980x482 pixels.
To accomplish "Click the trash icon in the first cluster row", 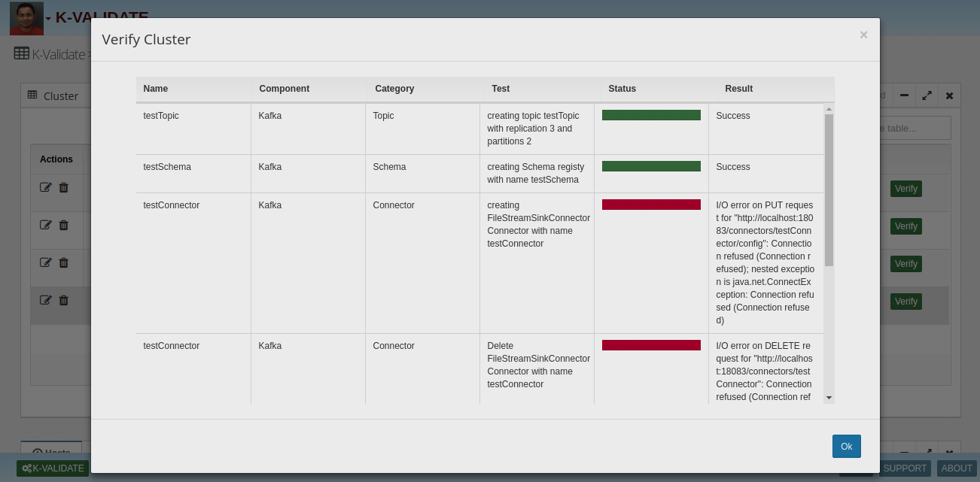I will coord(64,187).
